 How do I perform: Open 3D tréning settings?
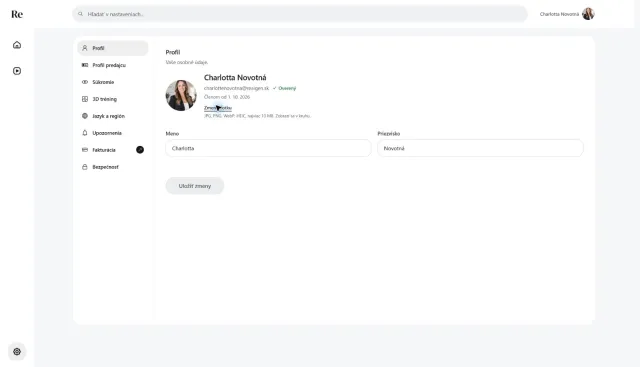coord(113,99)
